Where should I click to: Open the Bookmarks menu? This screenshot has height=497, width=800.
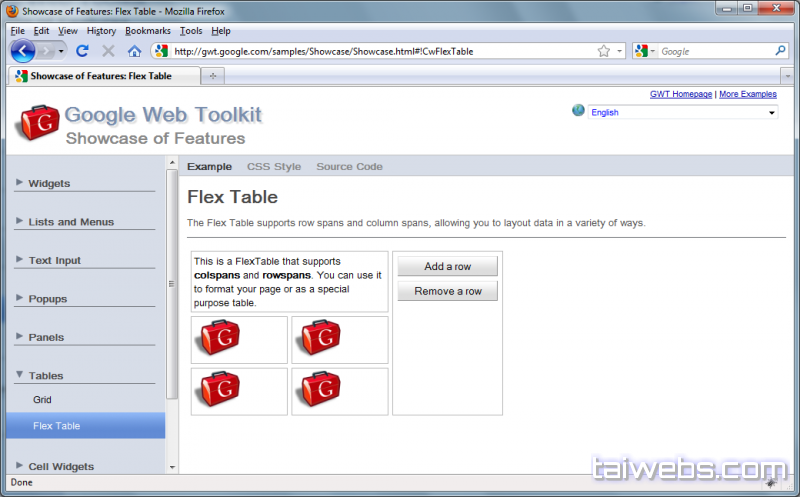[x=148, y=31]
